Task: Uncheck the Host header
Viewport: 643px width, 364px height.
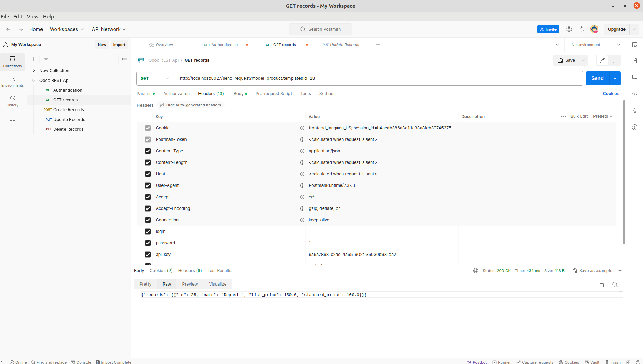Action: point(148,174)
